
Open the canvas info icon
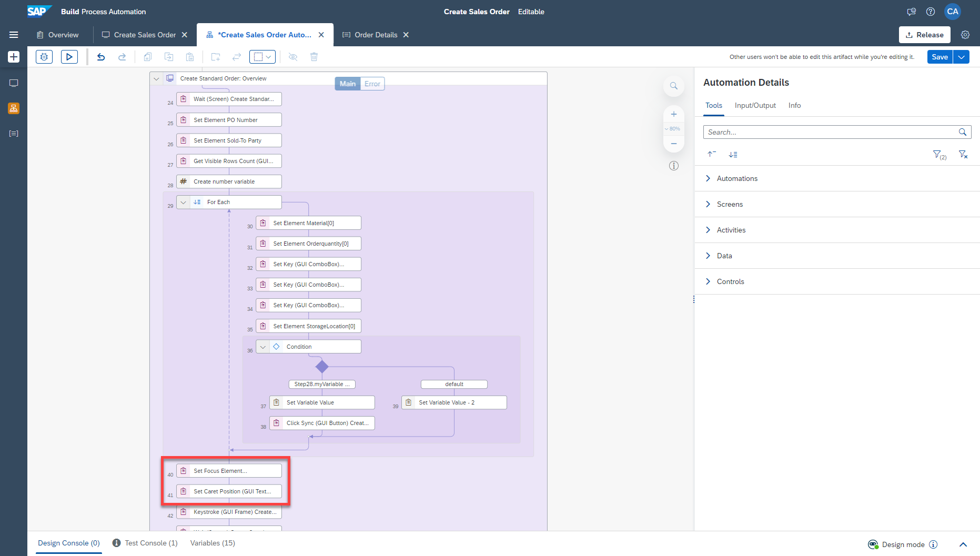point(674,166)
